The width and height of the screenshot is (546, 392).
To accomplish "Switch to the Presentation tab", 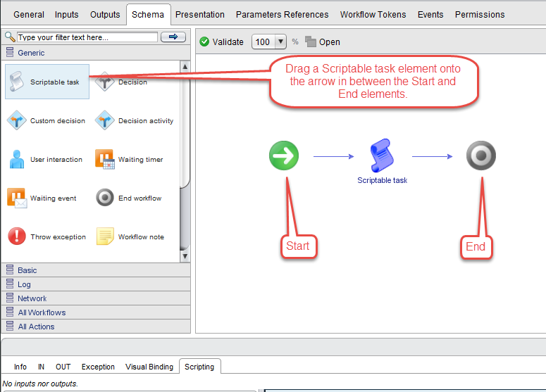I will [x=200, y=14].
